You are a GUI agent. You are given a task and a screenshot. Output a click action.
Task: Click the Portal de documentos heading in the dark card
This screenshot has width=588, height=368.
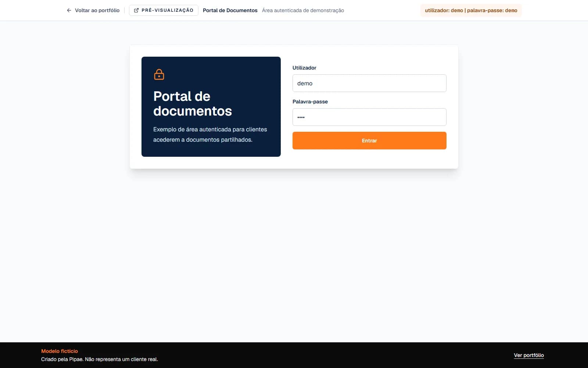pyautogui.click(x=193, y=103)
